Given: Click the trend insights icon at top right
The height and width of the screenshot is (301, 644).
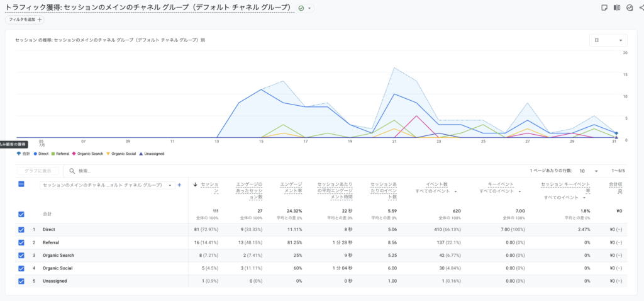Looking at the screenshot, I should pos(630,8).
